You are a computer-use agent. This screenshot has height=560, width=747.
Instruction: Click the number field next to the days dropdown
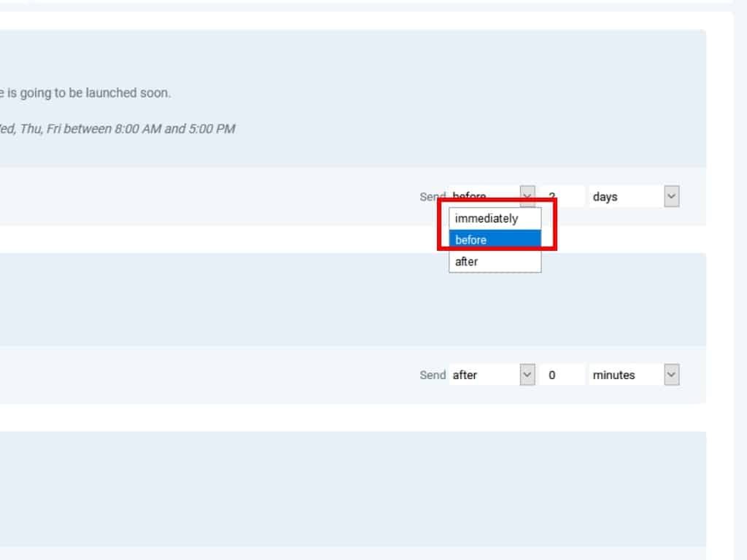[562, 196]
